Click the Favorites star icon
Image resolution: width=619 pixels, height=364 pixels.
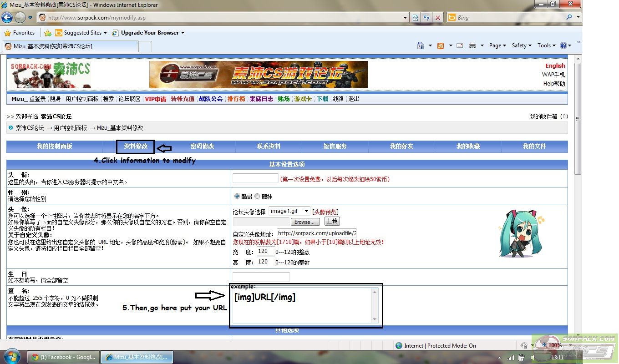[9, 33]
